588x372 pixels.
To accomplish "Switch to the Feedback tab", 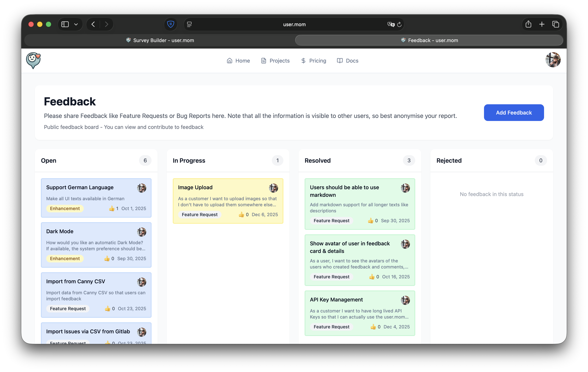I will pos(429,40).
